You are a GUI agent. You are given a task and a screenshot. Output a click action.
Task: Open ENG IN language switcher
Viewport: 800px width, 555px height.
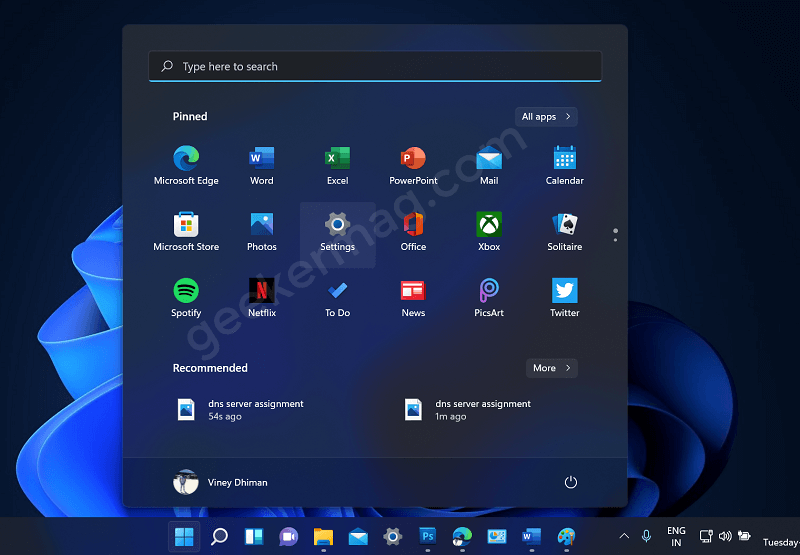click(676, 537)
